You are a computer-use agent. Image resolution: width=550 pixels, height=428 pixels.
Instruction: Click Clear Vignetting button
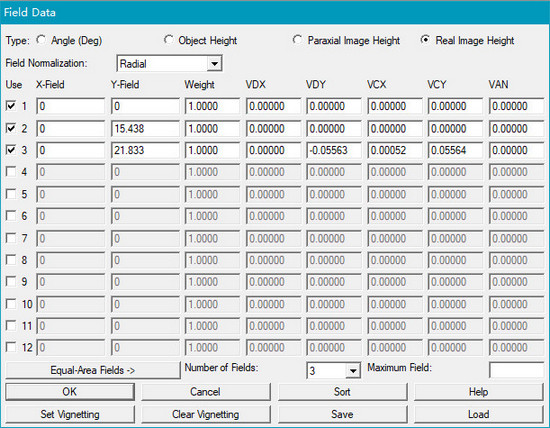pos(206,414)
